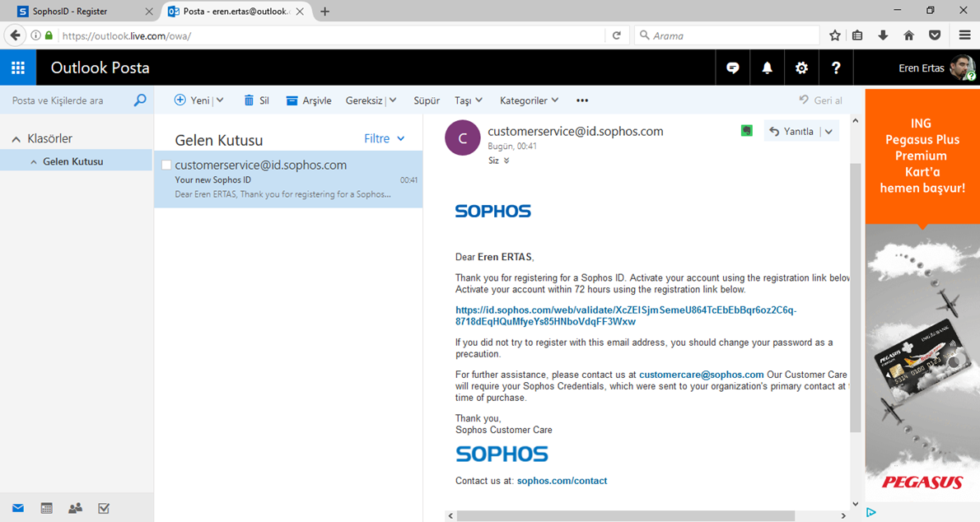
Task: Click Süpür in the toolbar
Action: tap(427, 100)
